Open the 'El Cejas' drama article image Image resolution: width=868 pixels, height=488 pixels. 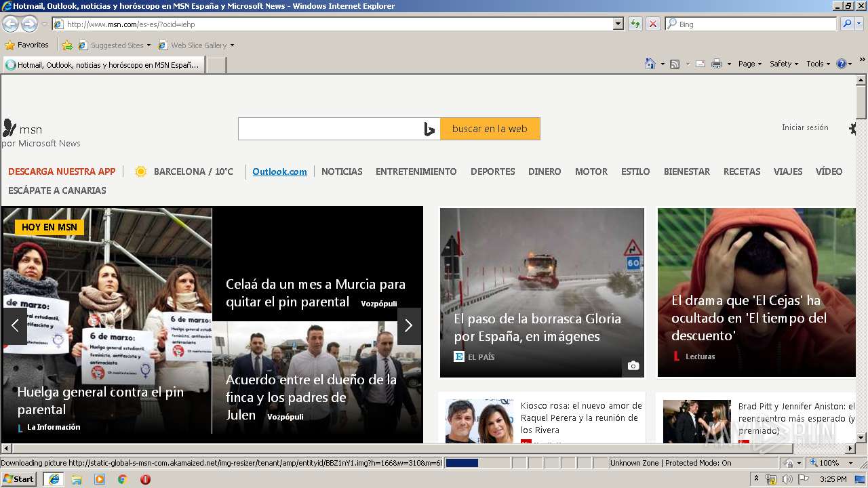tap(756, 292)
